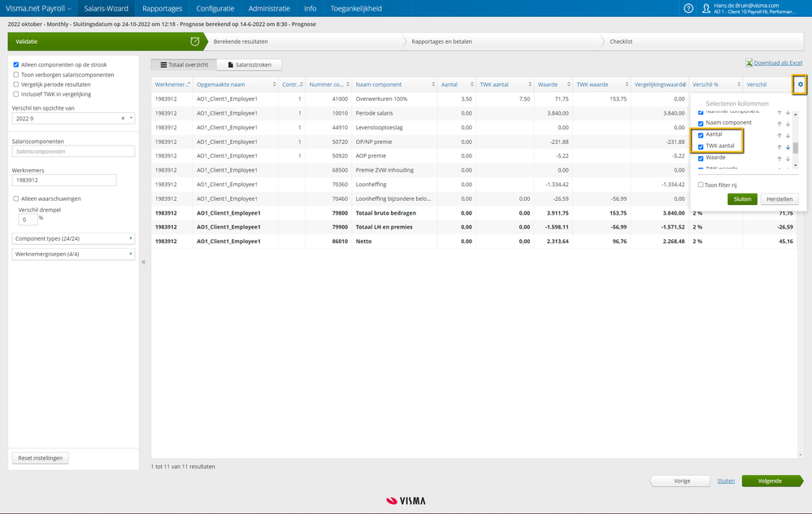Open the Toegankelijkheid menu
Image resolution: width=812 pixels, height=514 pixels.
click(356, 8)
